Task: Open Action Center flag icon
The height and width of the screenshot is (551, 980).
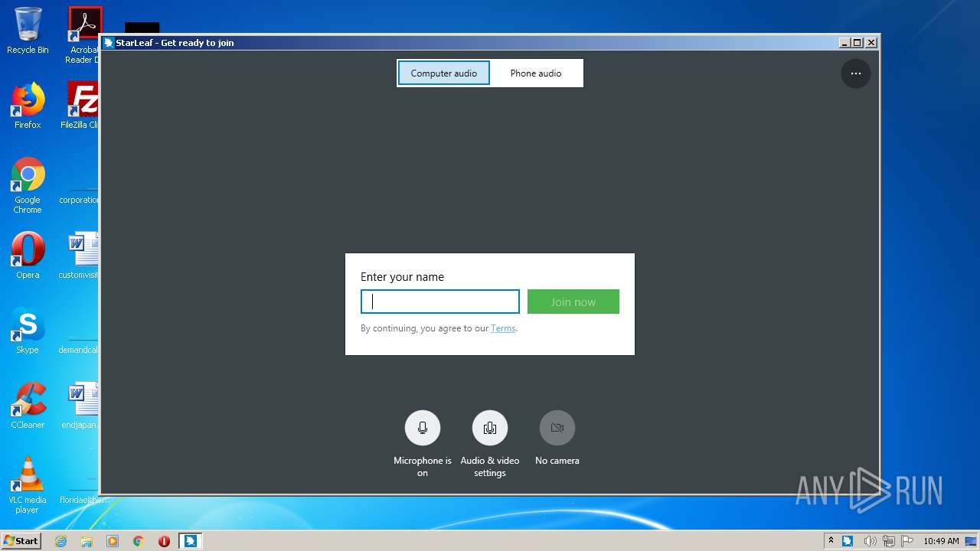Action: 907,541
